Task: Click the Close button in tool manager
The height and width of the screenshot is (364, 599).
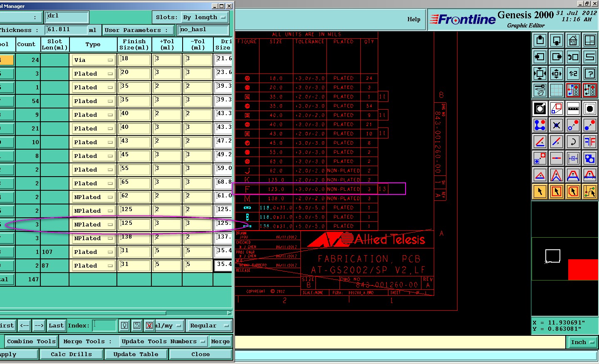Action: [x=200, y=354]
